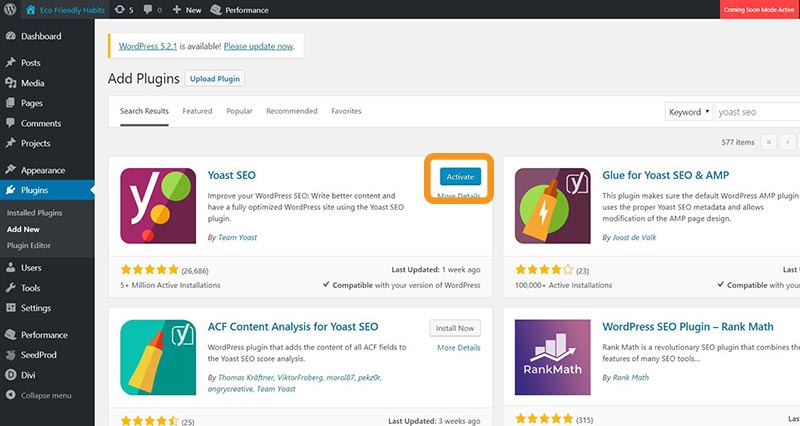Switch to the Popular tab
Screen dimensions: 800x426
tap(239, 111)
